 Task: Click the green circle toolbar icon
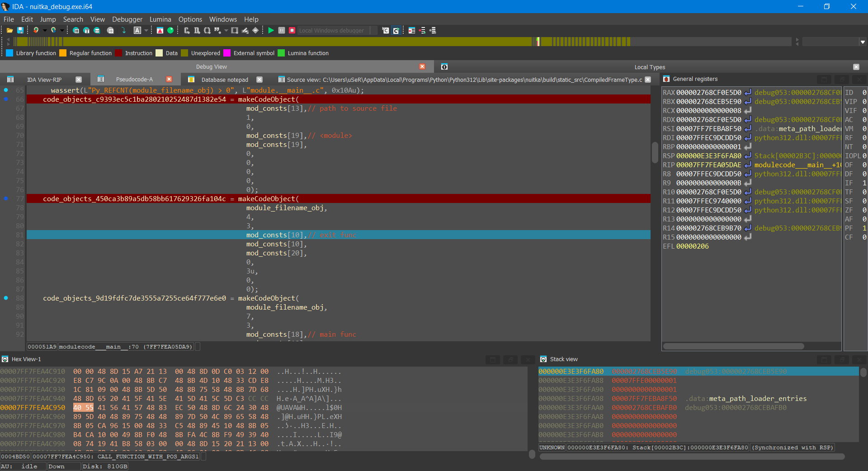tap(170, 30)
